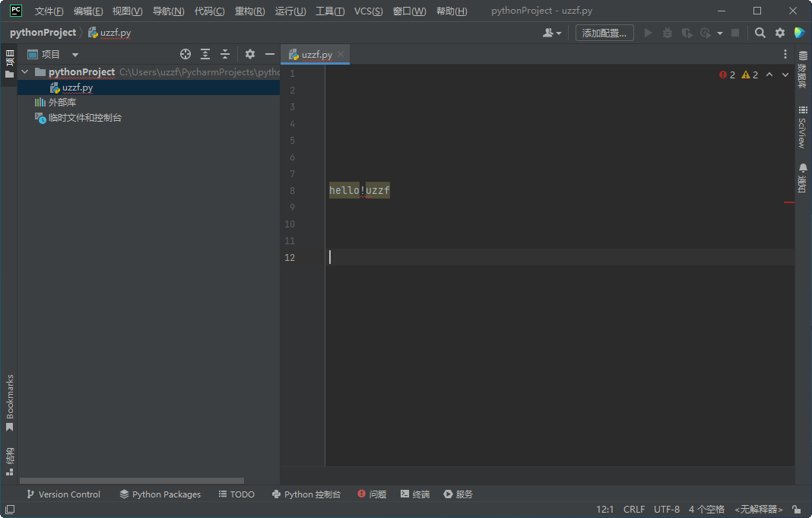This screenshot has height=518, width=812.
Task: Open the 工具(T) menu
Action: [330, 11]
